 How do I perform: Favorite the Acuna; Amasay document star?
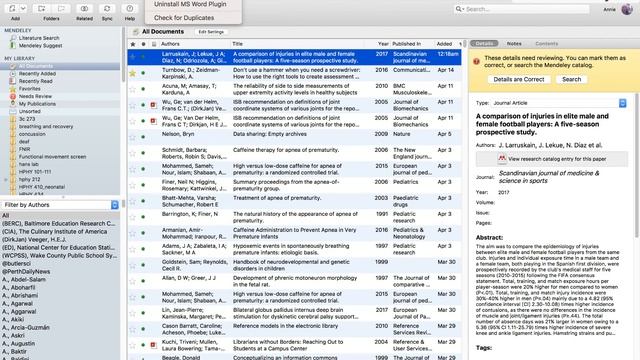(133, 89)
